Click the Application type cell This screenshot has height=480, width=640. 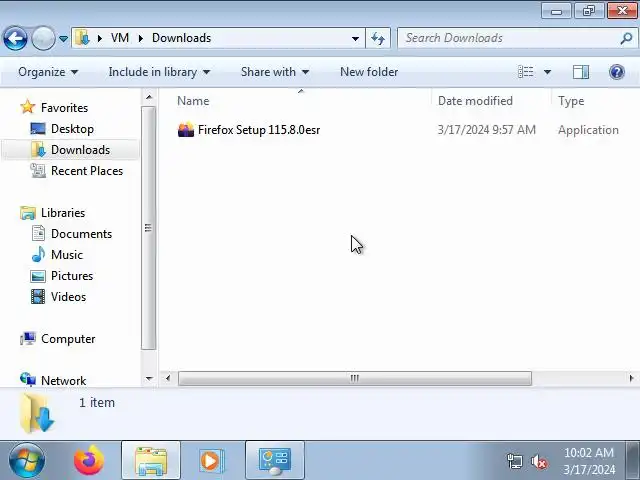pyautogui.click(x=588, y=130)
